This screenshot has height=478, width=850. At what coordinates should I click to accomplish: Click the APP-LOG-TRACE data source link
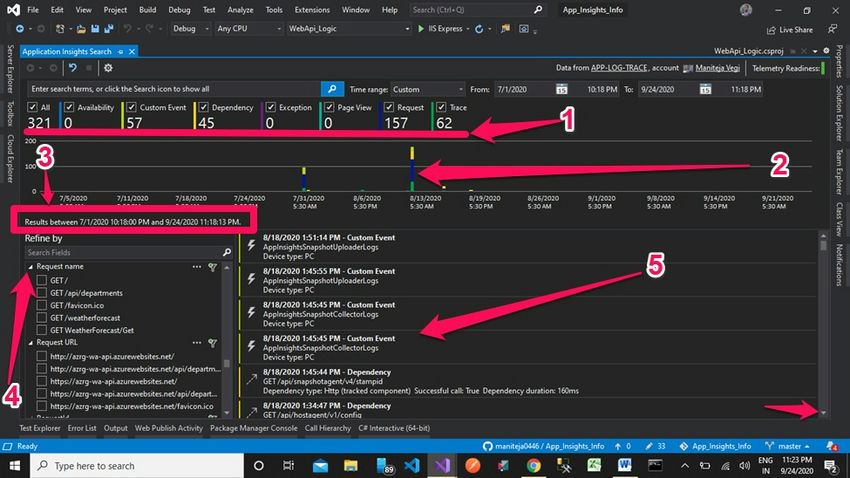click(620, 68)
